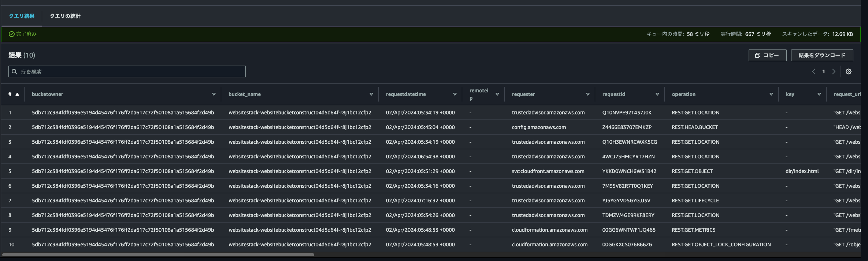Click cloudformation.amazonaws.com requester in row 9

pyautogui.click(x=549, y=230)
